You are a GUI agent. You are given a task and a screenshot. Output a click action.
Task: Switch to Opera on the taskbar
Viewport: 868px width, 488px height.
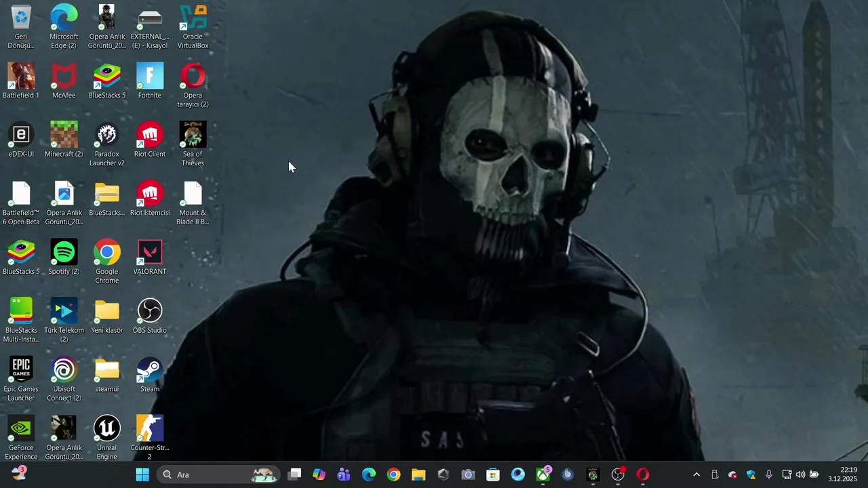(643, 474)
